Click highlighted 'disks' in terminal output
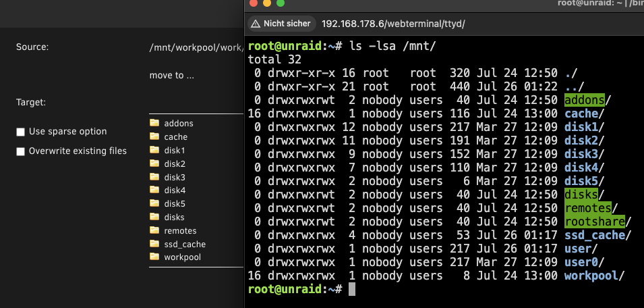This screenshot has width=644, height=308. (x=581, y=195)
